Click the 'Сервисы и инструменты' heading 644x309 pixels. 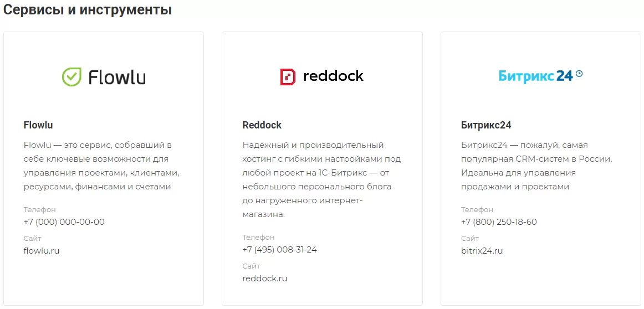[x=88, y=10]
